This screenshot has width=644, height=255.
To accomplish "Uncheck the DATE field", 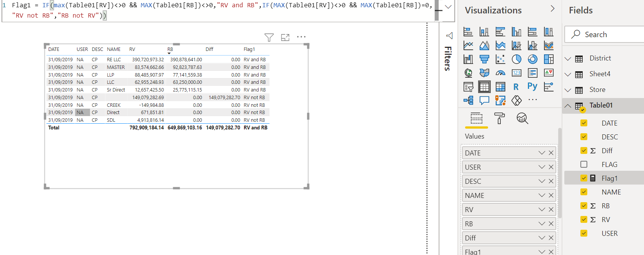I will click(584, 123).
